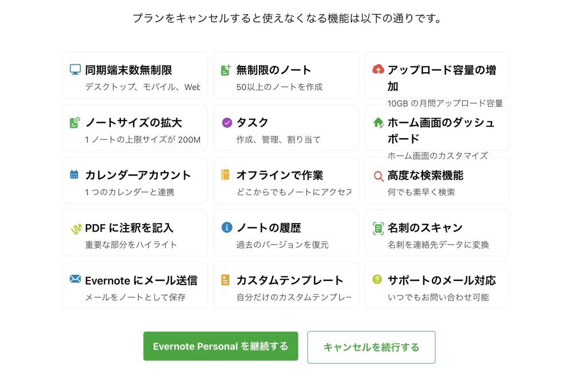Image resolution: width=588 pixels, height=370 pixels.
Task: Click the green note-plus icon for 無制限のノート
Action: [226, 69]
